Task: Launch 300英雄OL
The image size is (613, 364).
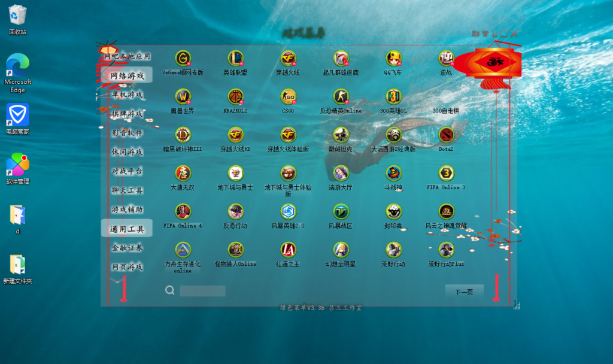Action: 393,97
